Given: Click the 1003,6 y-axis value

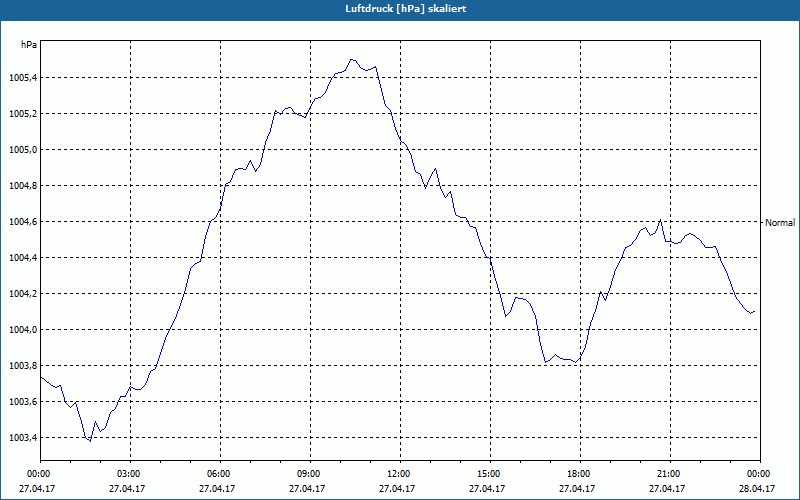Looking at the screenshot, I should point(22,402).
